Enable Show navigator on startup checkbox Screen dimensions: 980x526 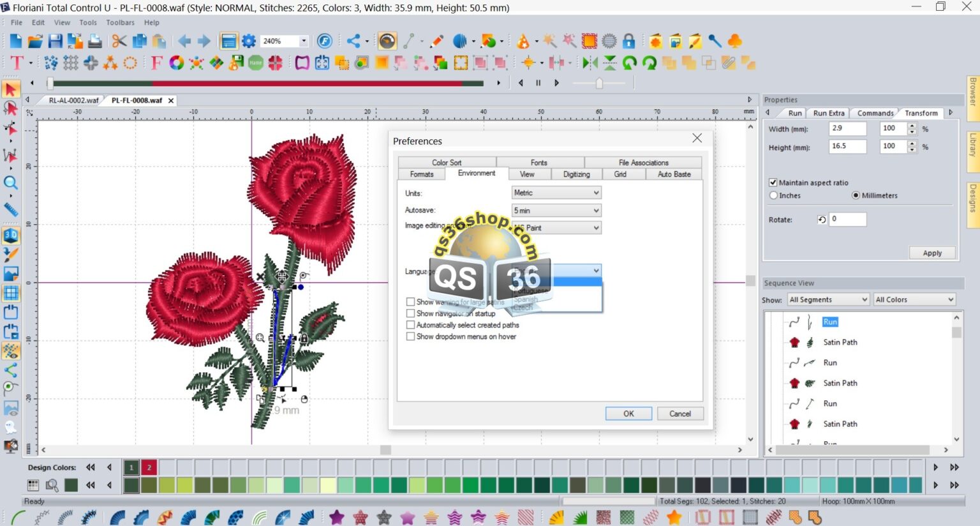410,313
